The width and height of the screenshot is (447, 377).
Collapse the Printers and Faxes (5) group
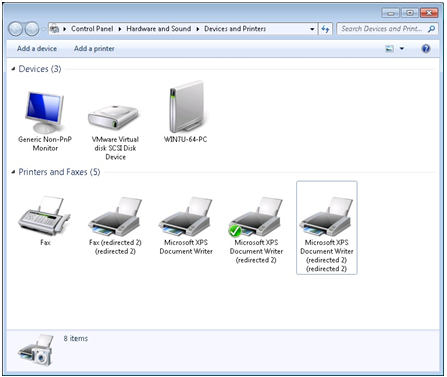pos(13,172)
